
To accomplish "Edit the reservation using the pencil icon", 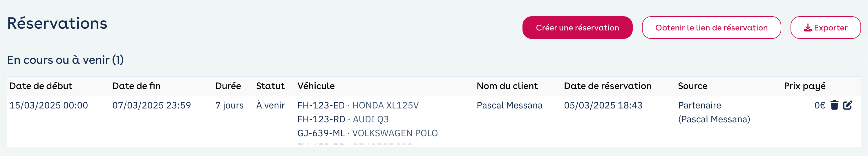I will point(848,106).
